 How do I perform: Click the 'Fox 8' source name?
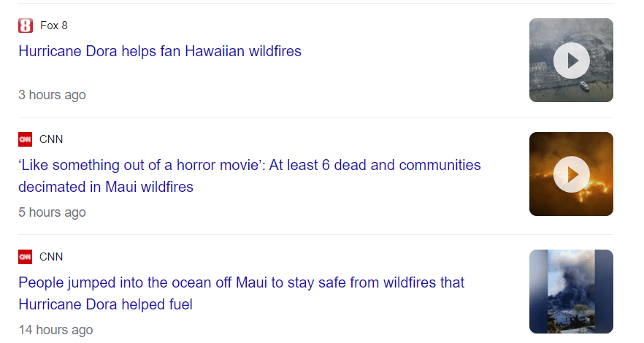[54, 26]
